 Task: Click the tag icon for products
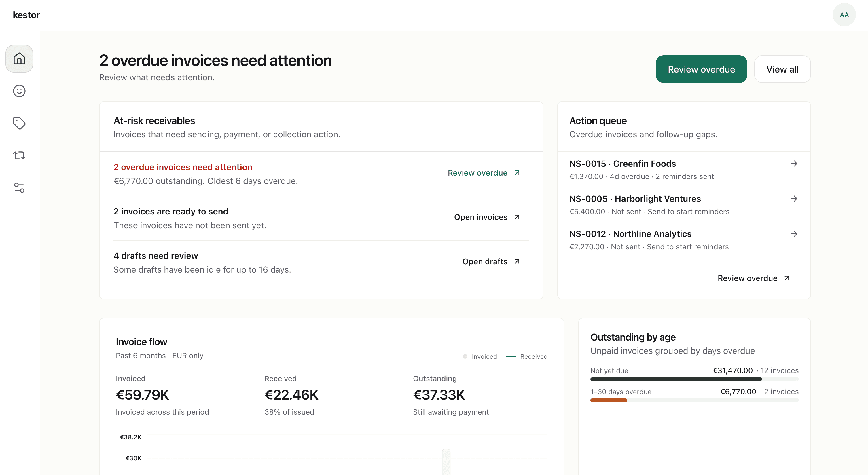tap(19, 123)
